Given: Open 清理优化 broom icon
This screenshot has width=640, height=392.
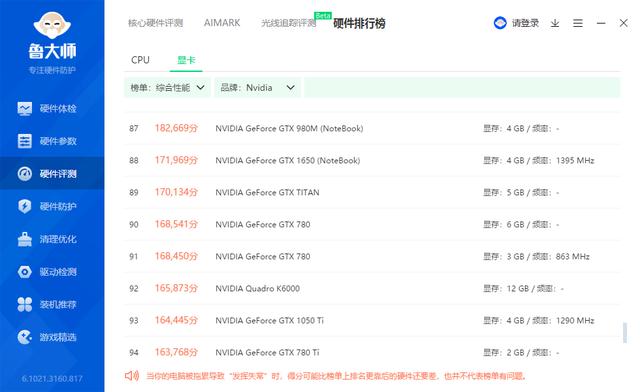Looking at the screenshot, I should [x=24, y=239].
